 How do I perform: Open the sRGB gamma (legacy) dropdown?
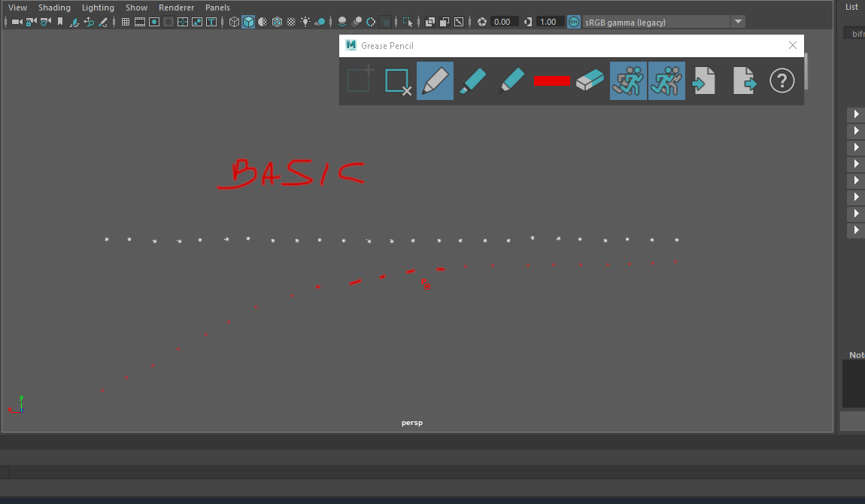(x=737, y=22)
